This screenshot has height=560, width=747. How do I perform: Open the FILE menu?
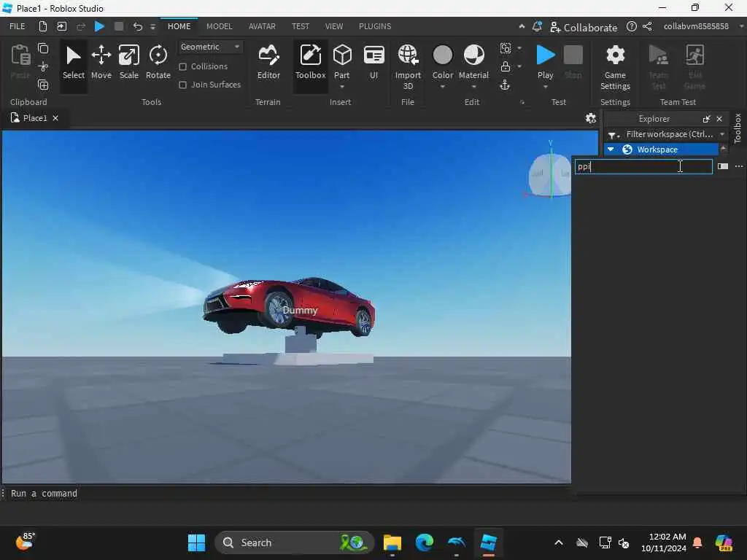click(x=18, y=26)
